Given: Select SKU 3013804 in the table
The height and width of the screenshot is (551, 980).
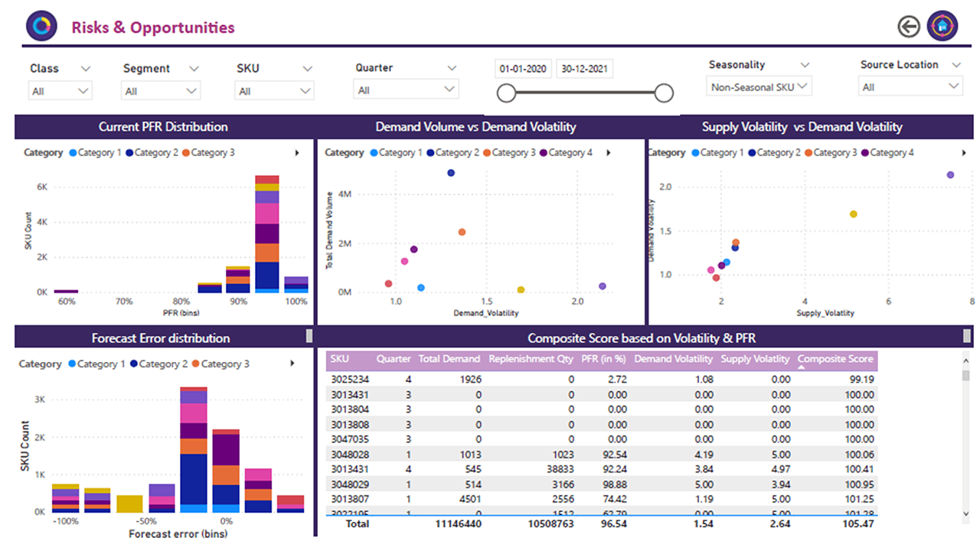Looking at the screenshot, I should [x=350, y=409].
